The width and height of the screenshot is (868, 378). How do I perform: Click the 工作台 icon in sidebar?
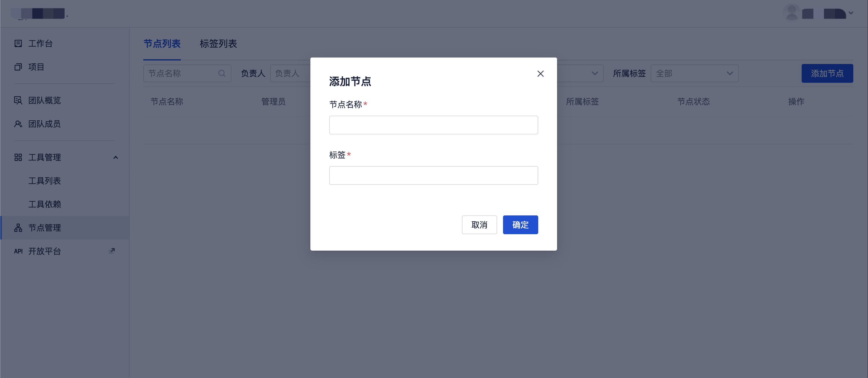coord(18,43)
